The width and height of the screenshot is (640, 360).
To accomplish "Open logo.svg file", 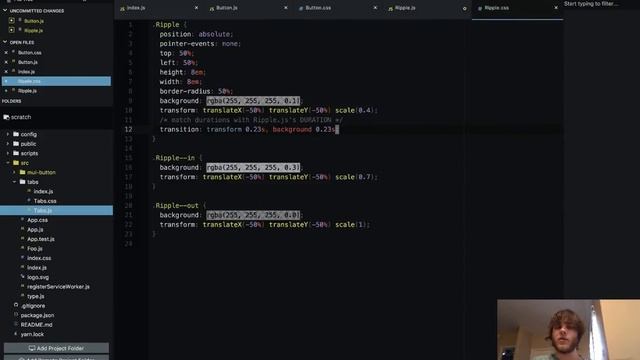I will (x=38, y=277).
